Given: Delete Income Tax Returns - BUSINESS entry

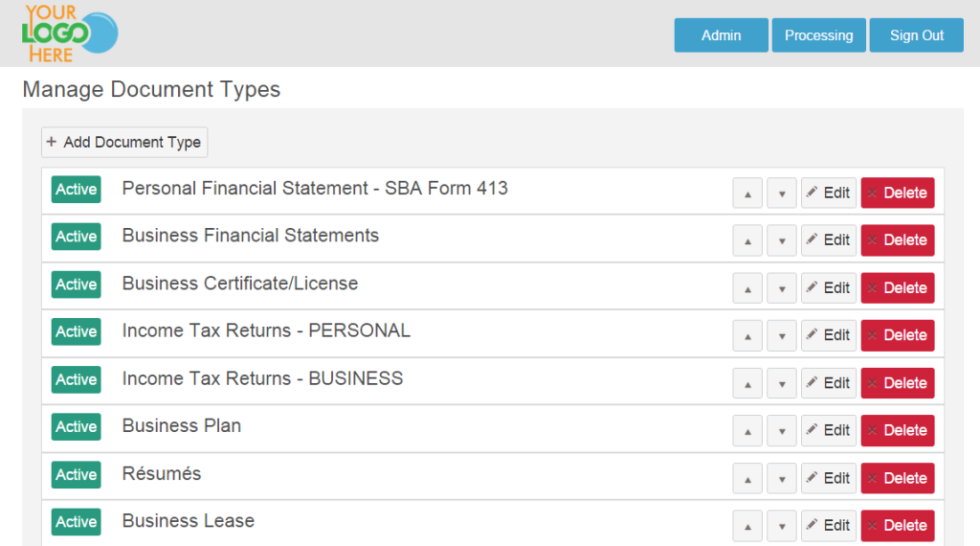Looking at the screenshot, I should click(x=898, y=383).
